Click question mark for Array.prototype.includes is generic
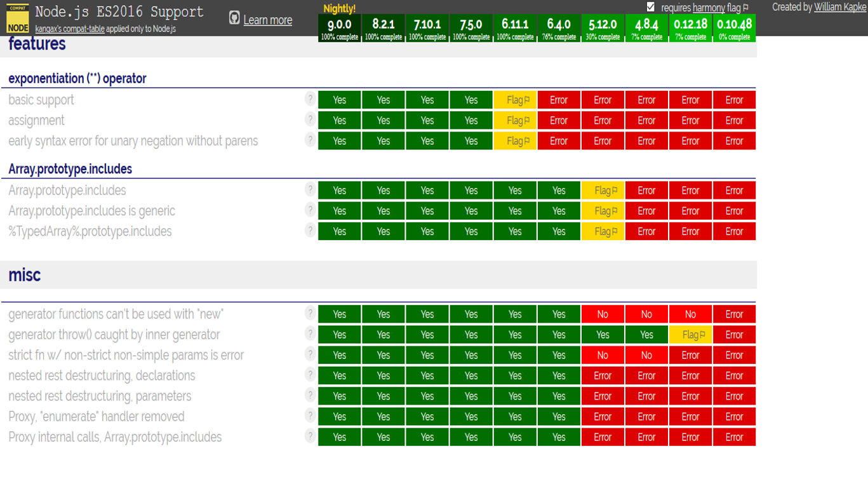The image size is (868, 486). [x=310, y=209]
